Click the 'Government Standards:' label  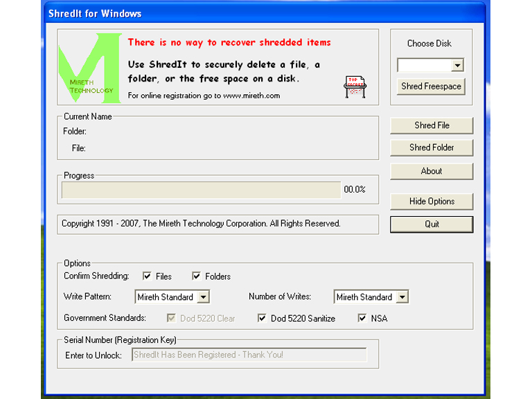pyautogui.click(x=105, y=318)
